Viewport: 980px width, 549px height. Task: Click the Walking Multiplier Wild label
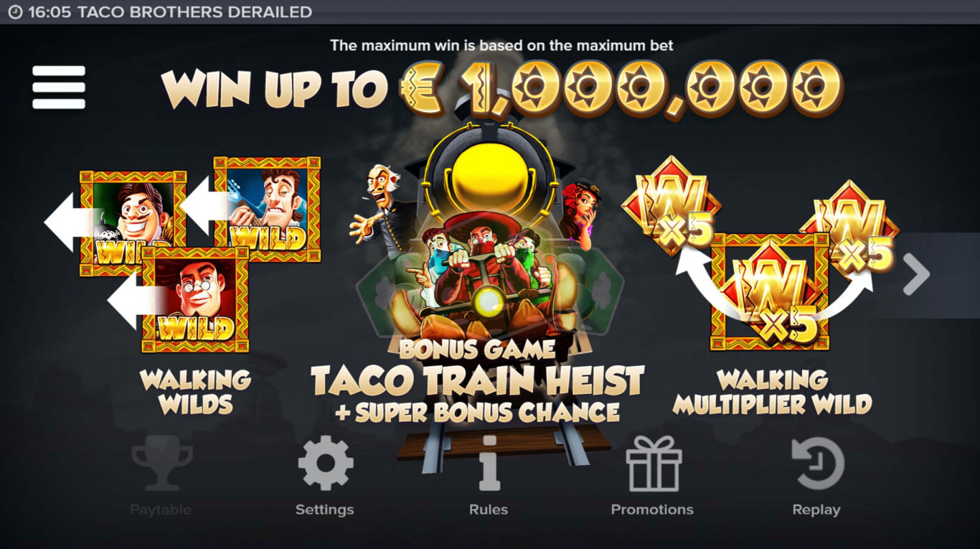772,392
